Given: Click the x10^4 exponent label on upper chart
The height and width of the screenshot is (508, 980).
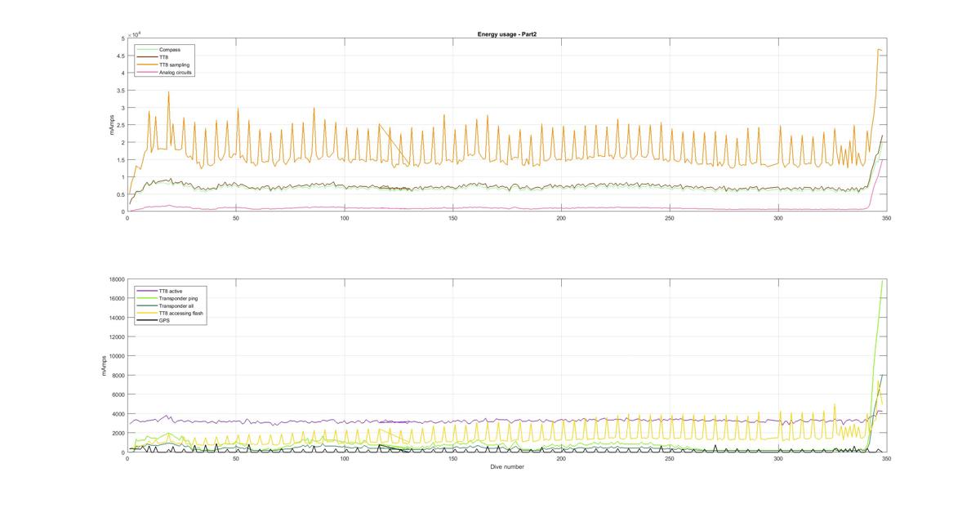Looking at the screenshot, I should click(x=136, y=34).
